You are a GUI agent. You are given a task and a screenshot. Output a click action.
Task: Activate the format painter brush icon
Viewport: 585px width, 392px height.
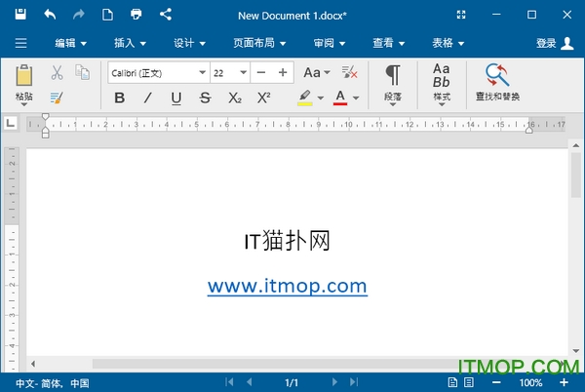[57, 98]
